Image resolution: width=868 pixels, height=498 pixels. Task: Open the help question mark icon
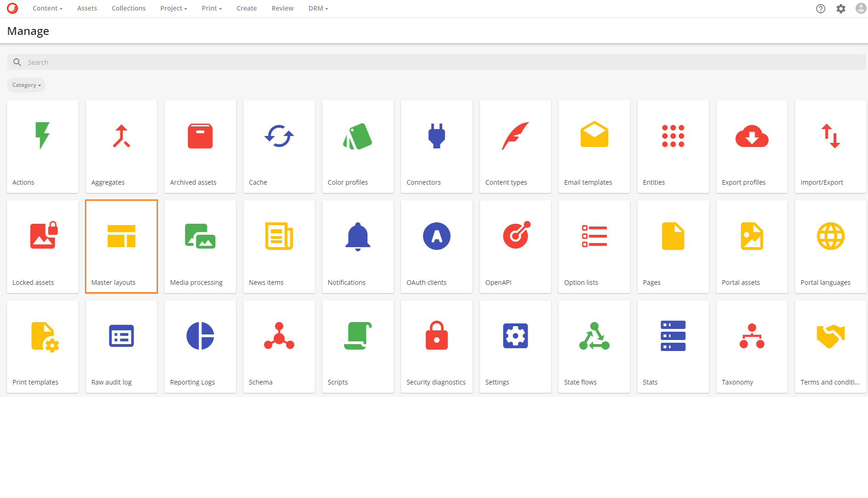point(820,9)
